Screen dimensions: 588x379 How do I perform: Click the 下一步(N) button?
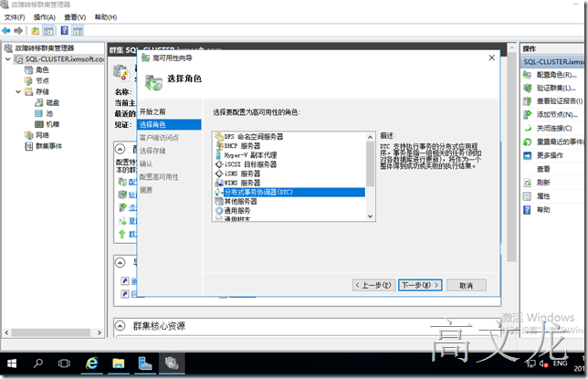click(420, 285)
